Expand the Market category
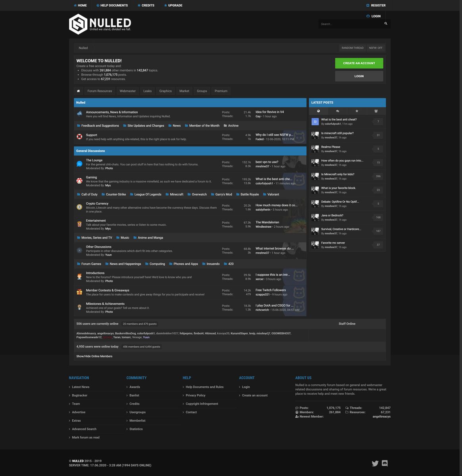The width and height of the screenshot is (462, 476). (x=184, y=91)
